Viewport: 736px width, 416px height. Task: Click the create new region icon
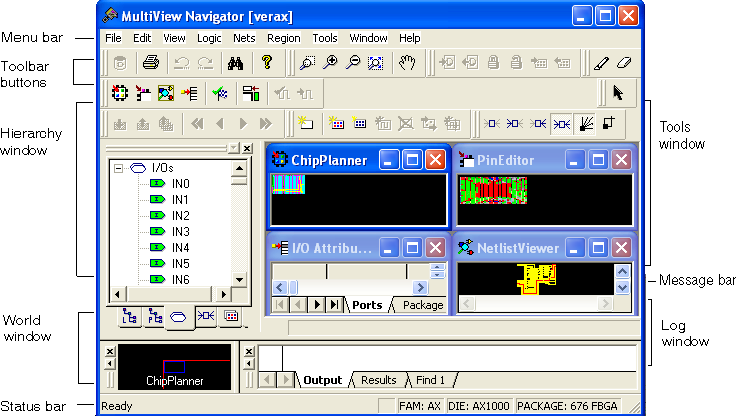[306, 123]
